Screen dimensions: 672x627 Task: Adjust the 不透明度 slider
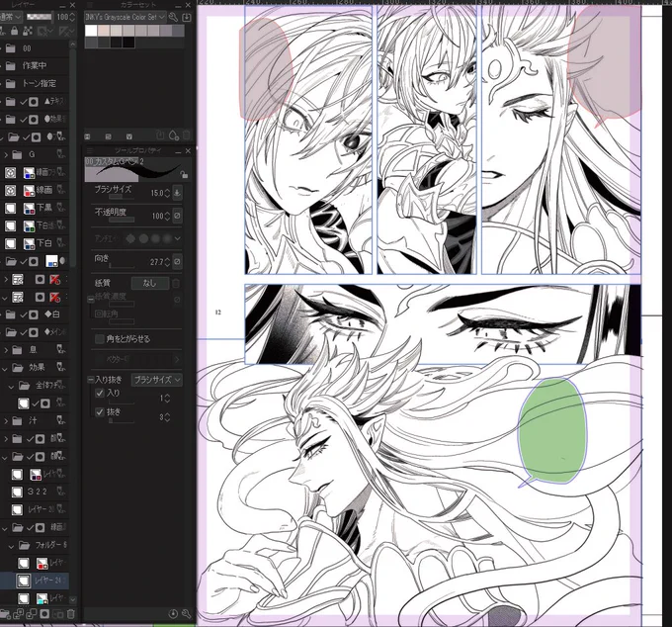click(122, 220)
